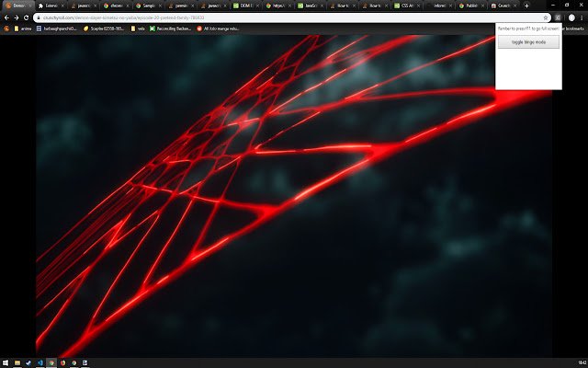The image size is (588, 368).
Task: Open the 'Other bookmarks' folder
Action: (x=573, y=29)
